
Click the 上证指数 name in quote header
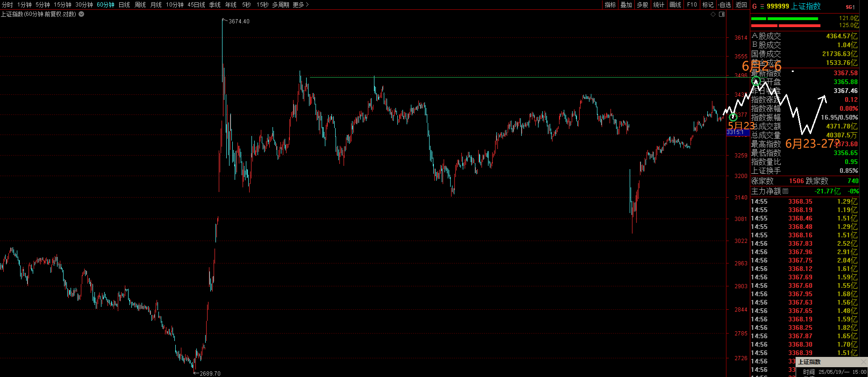point(806,6)
